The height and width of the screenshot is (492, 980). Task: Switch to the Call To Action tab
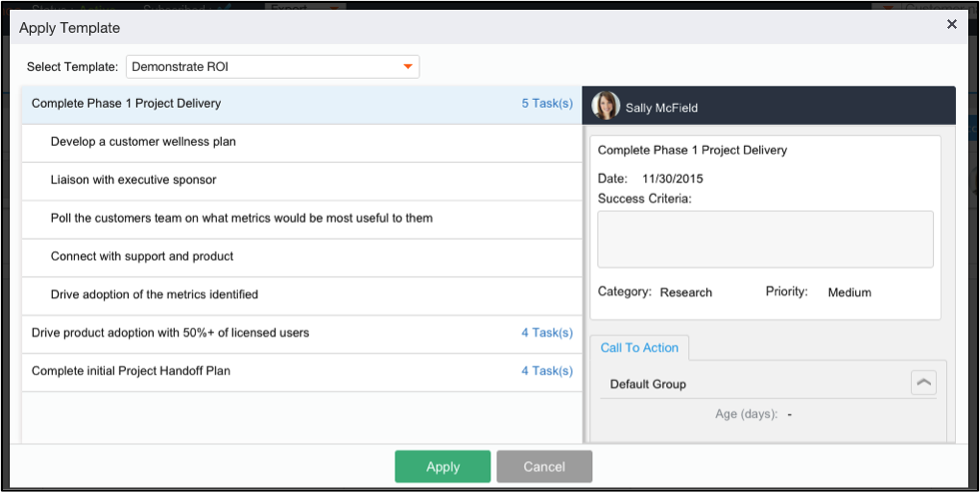point(639,347)
